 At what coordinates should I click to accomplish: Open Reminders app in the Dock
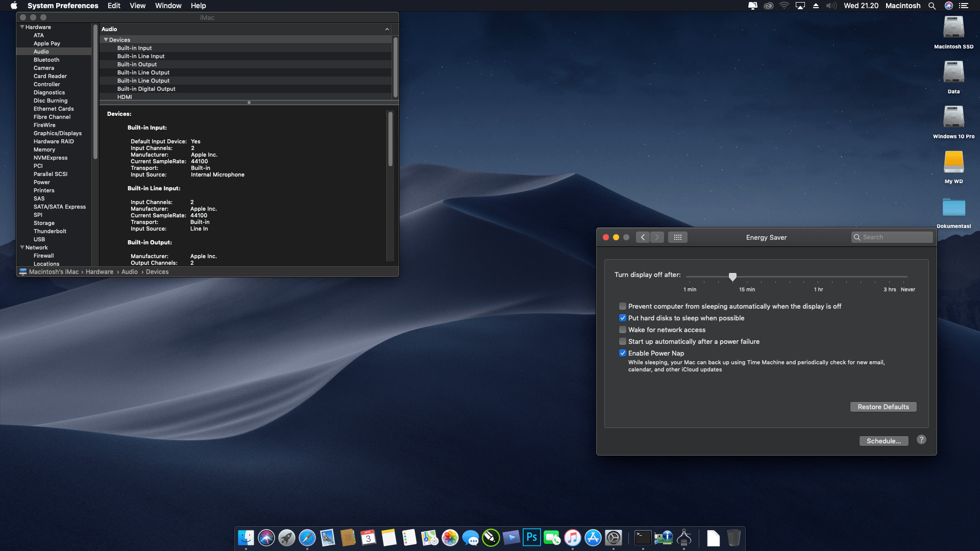[409, 538]
